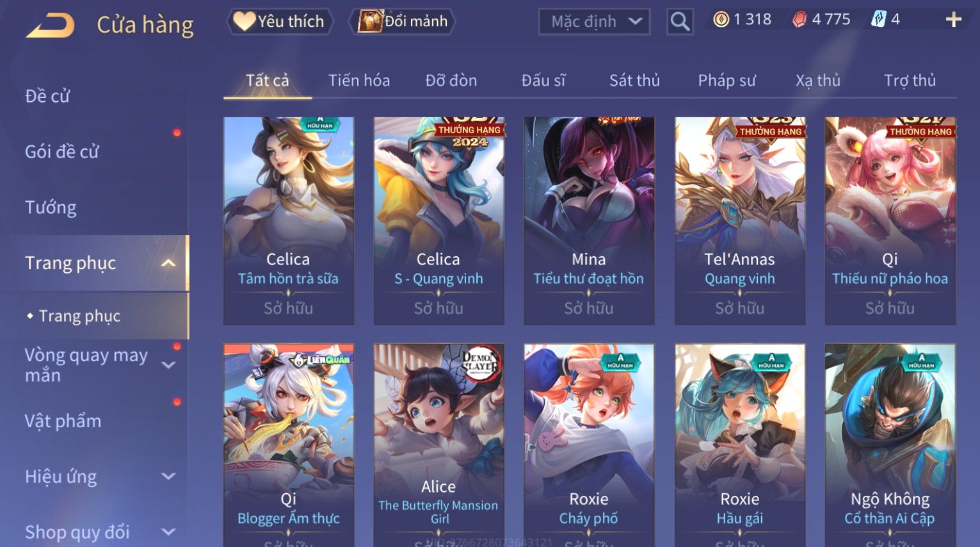Open Yêu thích favorites heart button

(x=280, y=21)
